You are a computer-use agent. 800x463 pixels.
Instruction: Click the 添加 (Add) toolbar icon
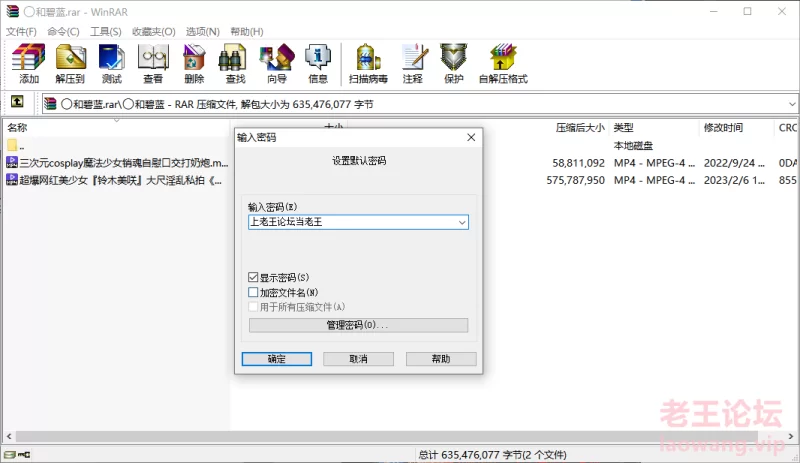coord(29,63)
